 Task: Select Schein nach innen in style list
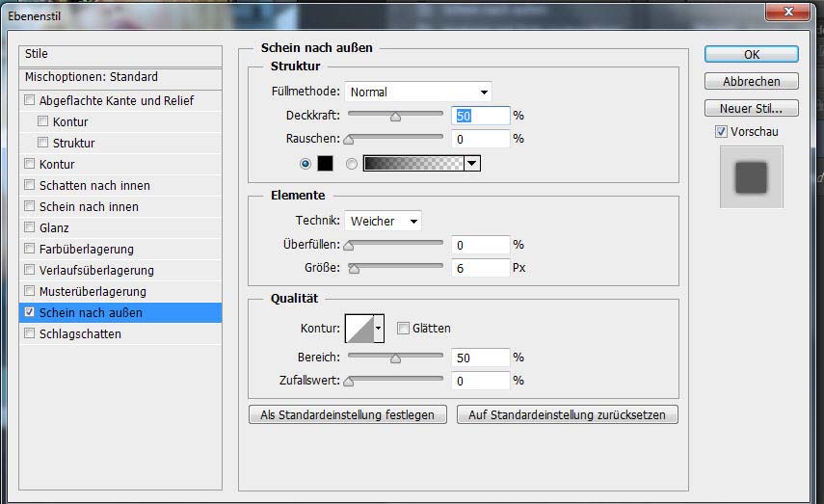tap(89, 207)
